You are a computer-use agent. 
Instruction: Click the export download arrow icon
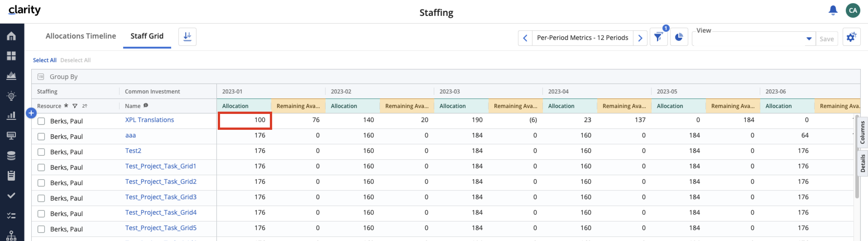tap(187, 37)
